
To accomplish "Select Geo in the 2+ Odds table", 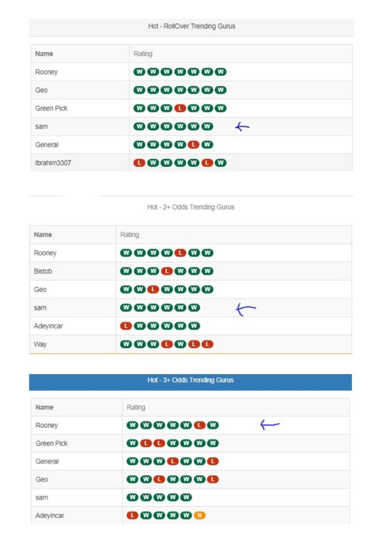I will 40,289.
